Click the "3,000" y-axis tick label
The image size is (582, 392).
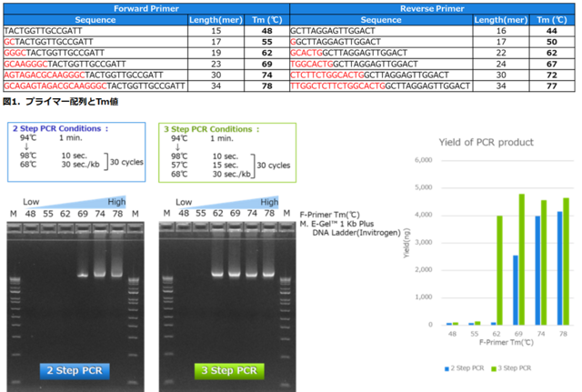424,243
